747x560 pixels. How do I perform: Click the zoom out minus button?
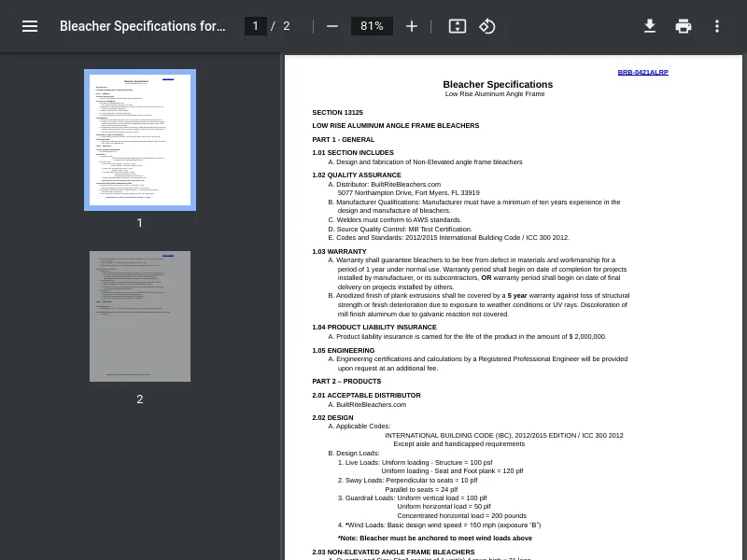click(x=332, y=26)
